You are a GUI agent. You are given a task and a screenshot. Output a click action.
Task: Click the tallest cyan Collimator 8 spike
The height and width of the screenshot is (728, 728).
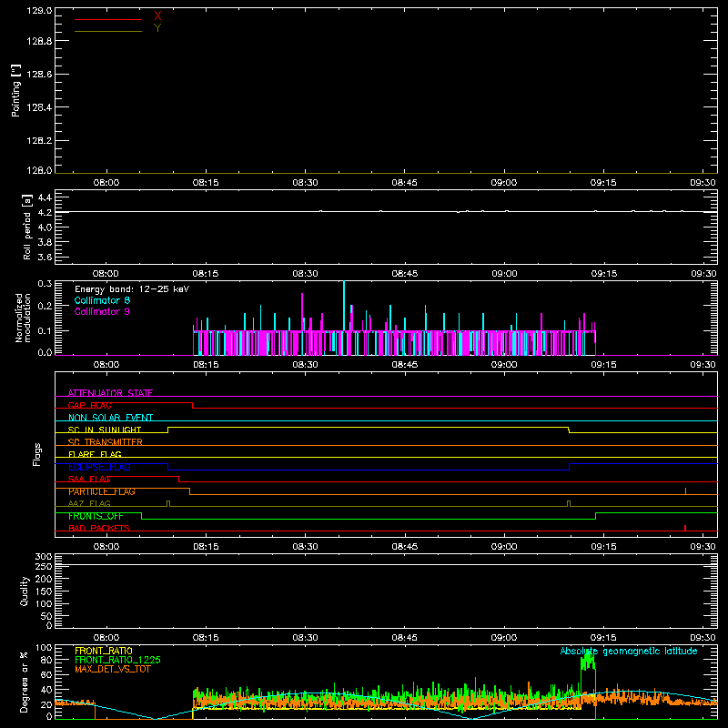[344, 307]
